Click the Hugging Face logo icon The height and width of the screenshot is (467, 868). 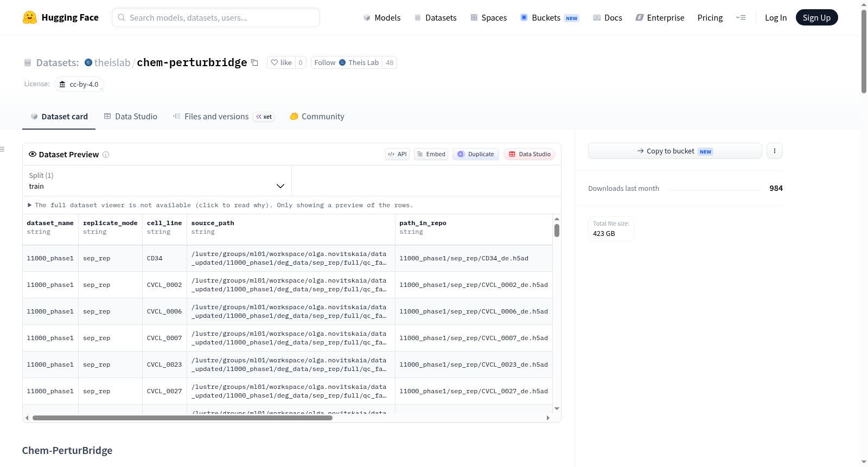(30, 17)
